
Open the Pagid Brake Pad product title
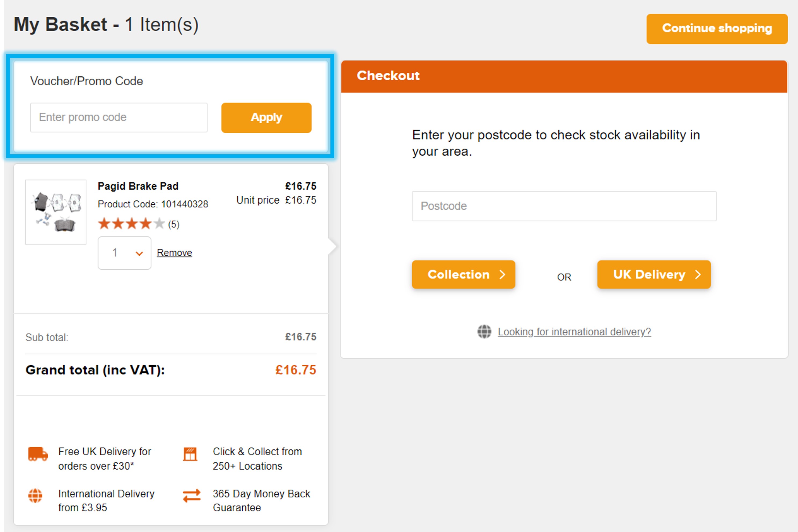pyautogui.click(x=138, y=186)
